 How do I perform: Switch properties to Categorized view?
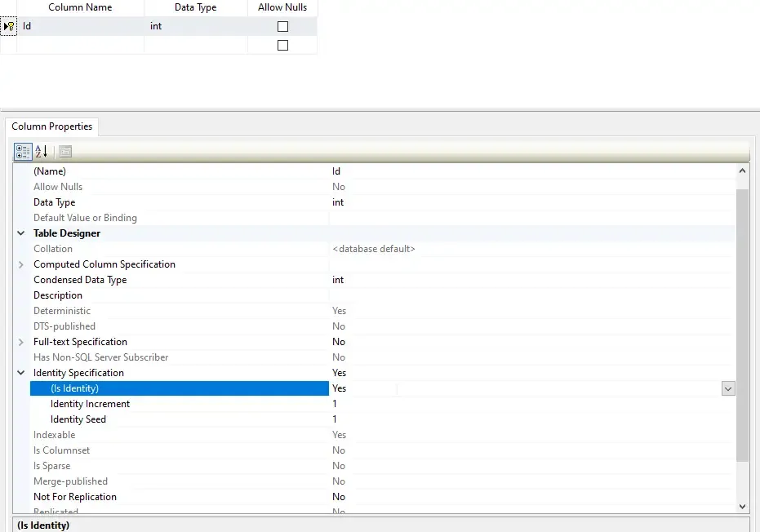[x=23, y=151]
